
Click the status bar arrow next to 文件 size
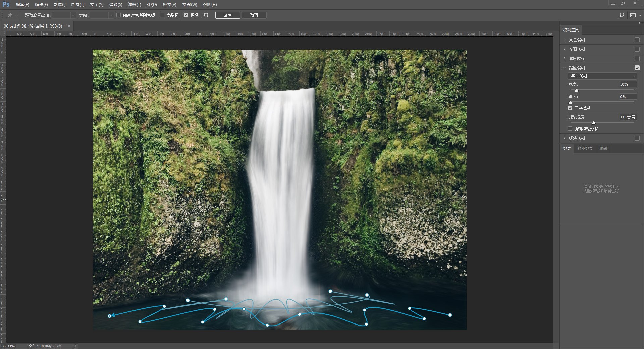click(x=75, y=346)
